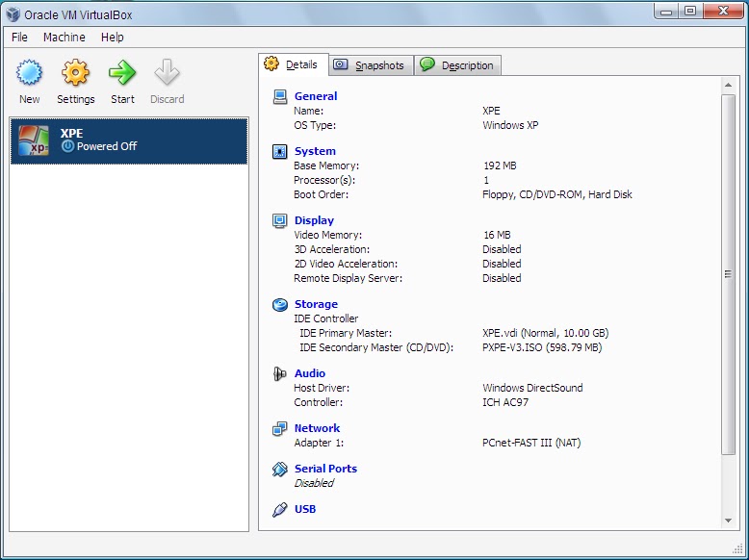Viewport: 749px width, 560px height.
Task: Click the Snapshots tab camera icon
Action: coord(341,64)
